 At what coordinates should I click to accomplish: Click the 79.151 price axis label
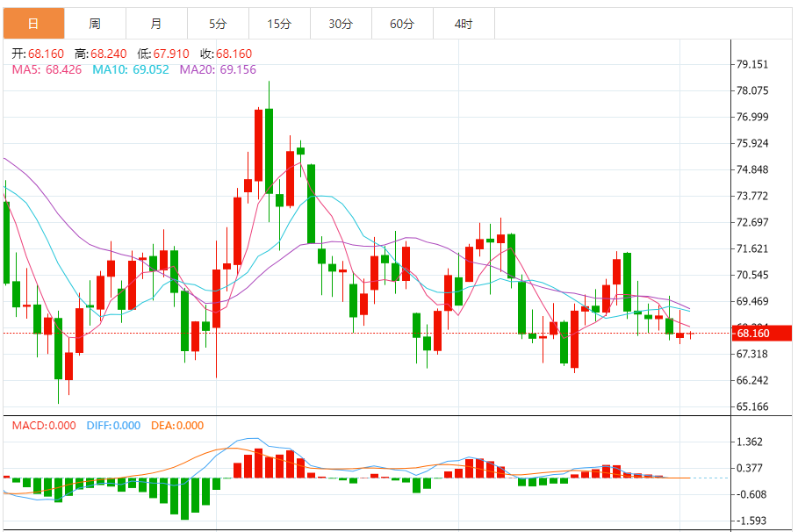[x=752, y=64]
